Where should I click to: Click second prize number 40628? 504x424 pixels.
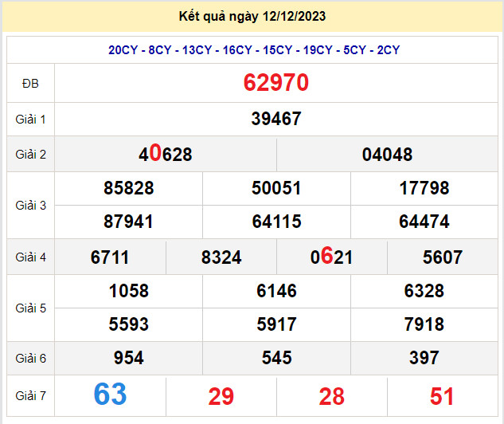[x=166, y=154]
